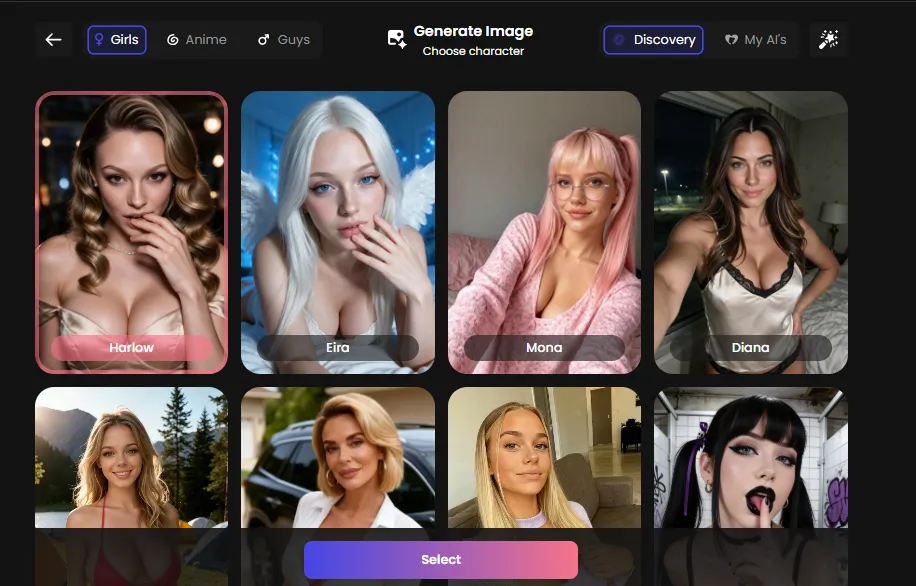Image resolution: width=916 pixels, height=586 pixels.
Task: Choose the Harlow character card
Action: coord(131,232)
